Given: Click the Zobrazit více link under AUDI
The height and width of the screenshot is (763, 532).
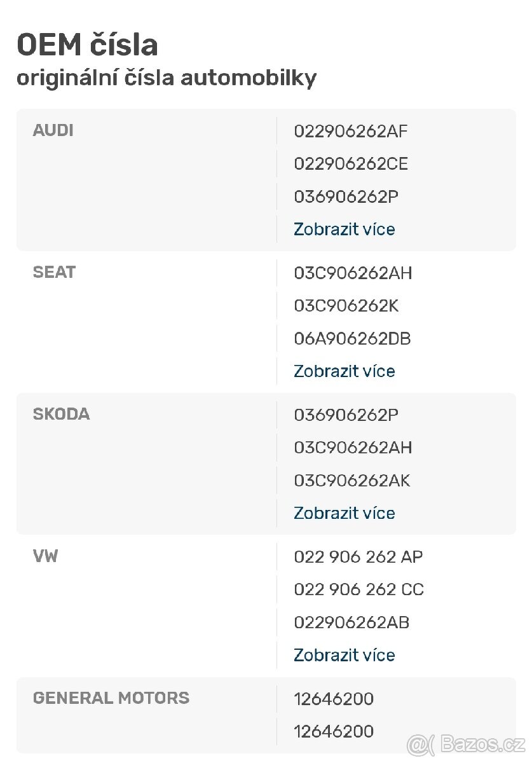Looking at the screenshot, I should [344, 229].
